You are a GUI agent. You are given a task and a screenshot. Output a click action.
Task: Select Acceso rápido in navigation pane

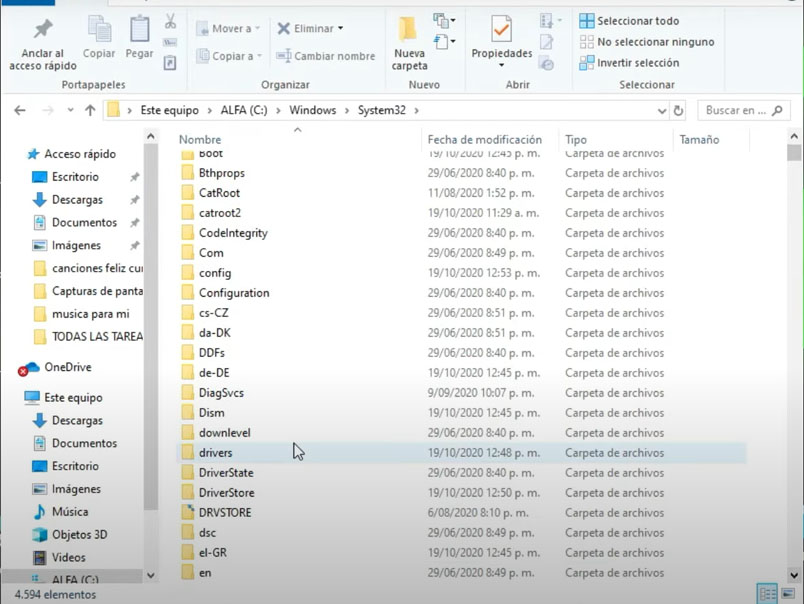coord(79,154)
